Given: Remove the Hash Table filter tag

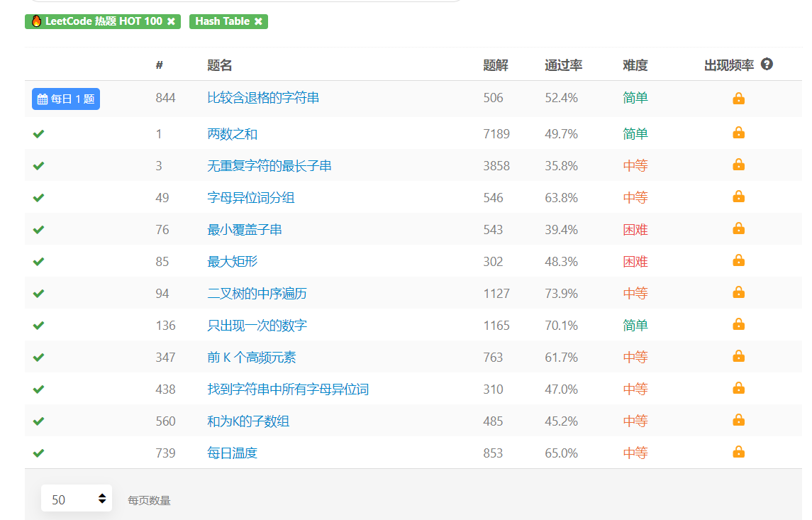Looking at the screenshot, I should point(258,21).
